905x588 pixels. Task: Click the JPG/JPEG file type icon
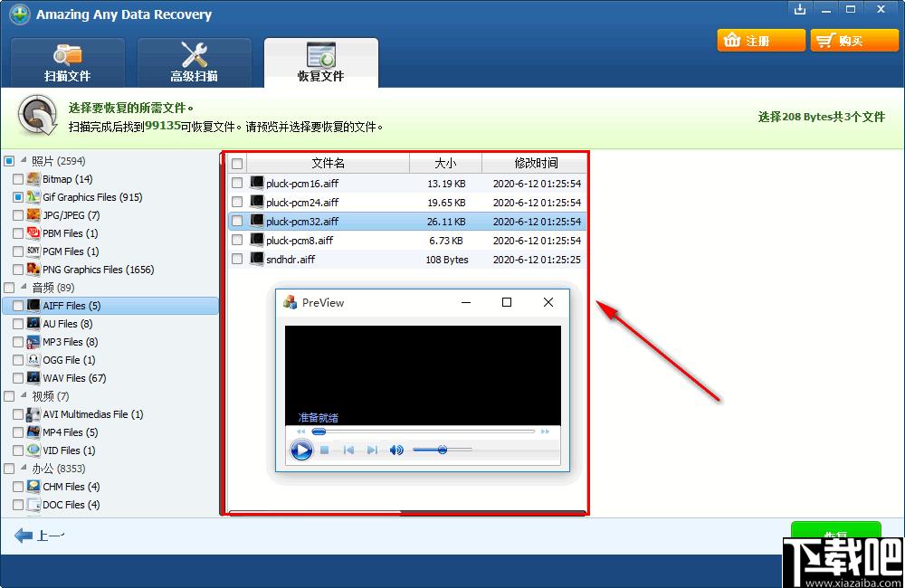(33, 214)
